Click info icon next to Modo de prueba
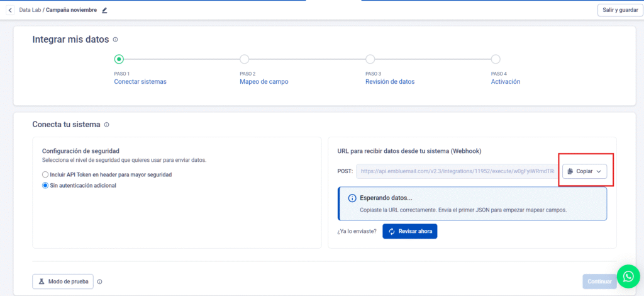This screenshot has height=296, width=644. (x=99, y=282)
